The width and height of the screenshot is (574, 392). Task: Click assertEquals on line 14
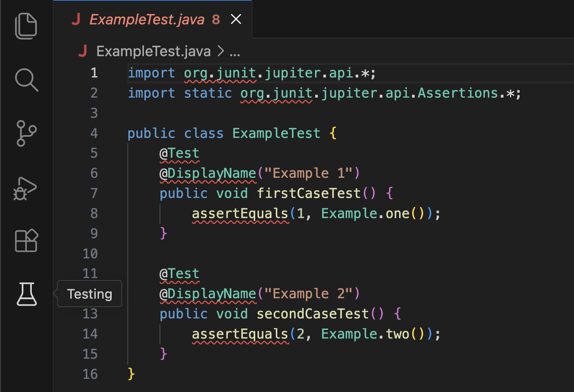pos(240,334)
